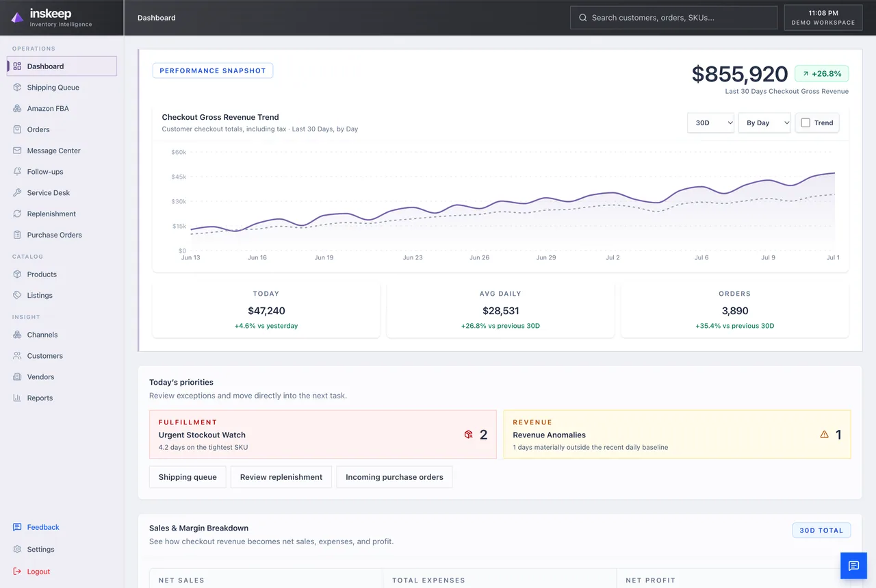
Task: Click the Feedback speech bubble icon
Action: tap(17, 527)
